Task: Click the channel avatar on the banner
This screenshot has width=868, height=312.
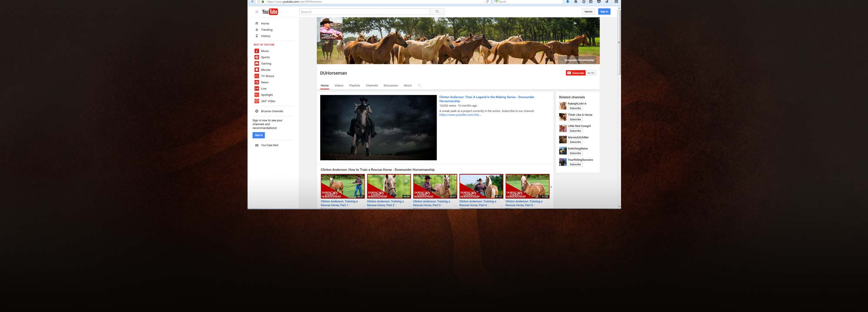Action: click(330, 29)
